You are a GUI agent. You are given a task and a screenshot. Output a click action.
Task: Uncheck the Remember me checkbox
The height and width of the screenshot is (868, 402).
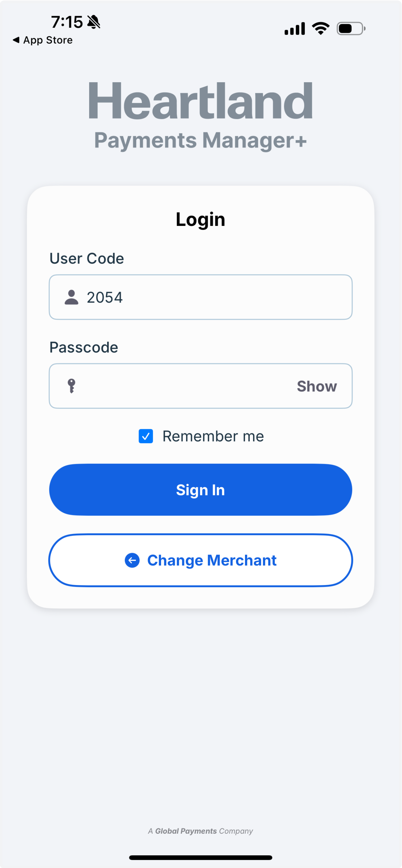click(146, 436)
